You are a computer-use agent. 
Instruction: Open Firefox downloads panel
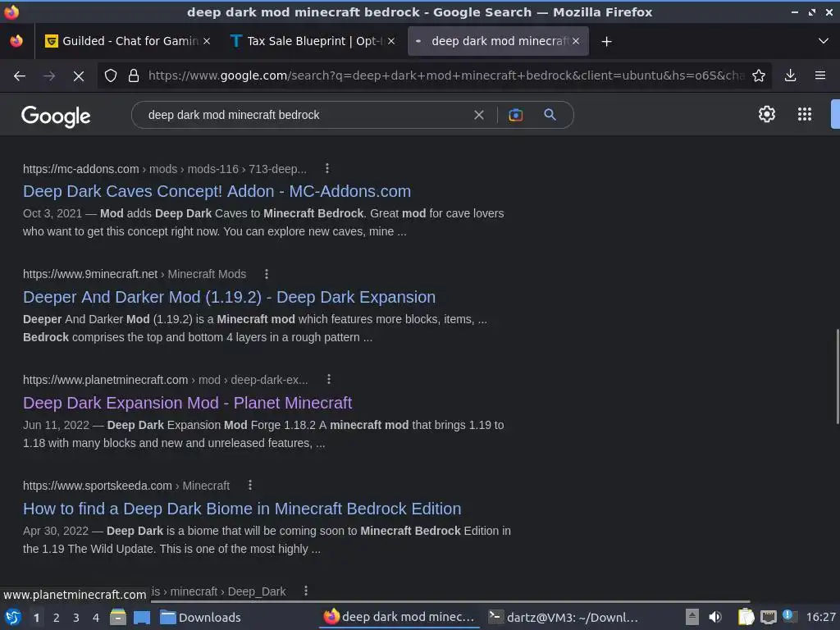click(x=790, y=75)
